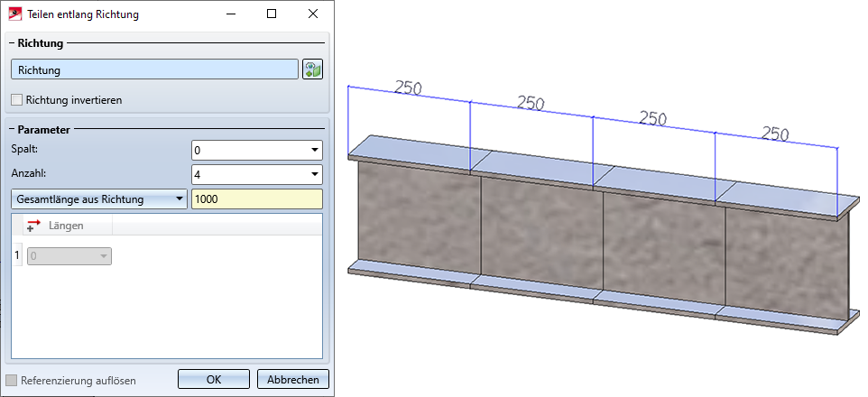Maximize the Teilen entlang Richtung dialog
The image size is (868, 397).
click(272, 14)
